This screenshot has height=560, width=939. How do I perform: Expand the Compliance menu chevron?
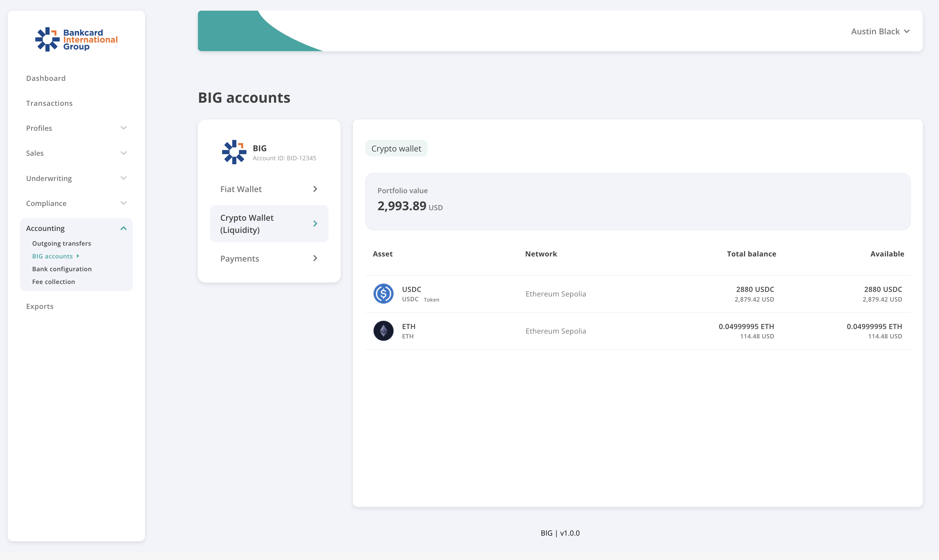(123, 203)
